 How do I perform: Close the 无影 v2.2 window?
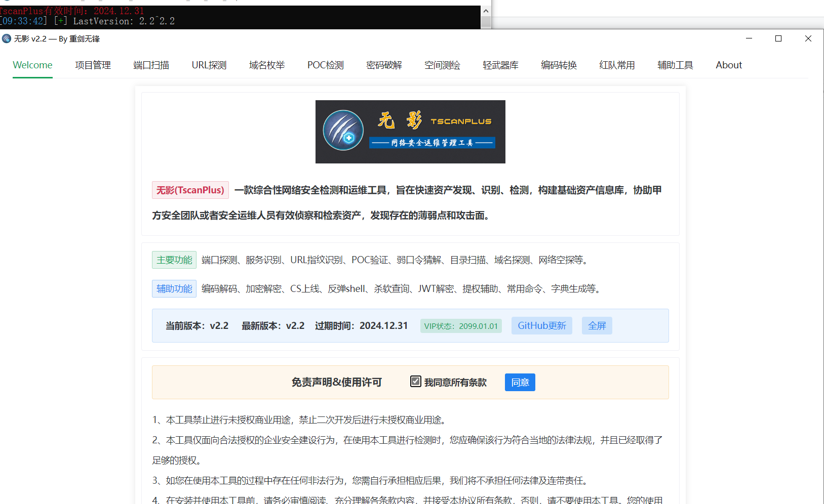point(808,38)
